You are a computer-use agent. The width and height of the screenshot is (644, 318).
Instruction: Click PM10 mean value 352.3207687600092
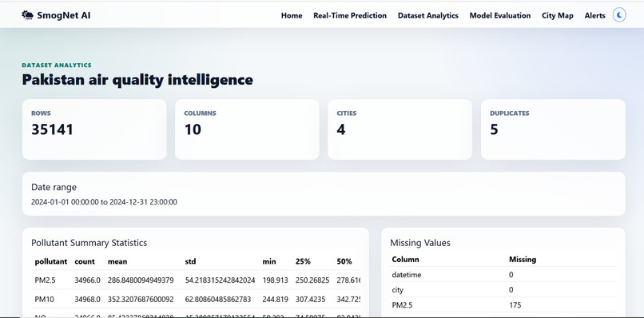[141, 300]
